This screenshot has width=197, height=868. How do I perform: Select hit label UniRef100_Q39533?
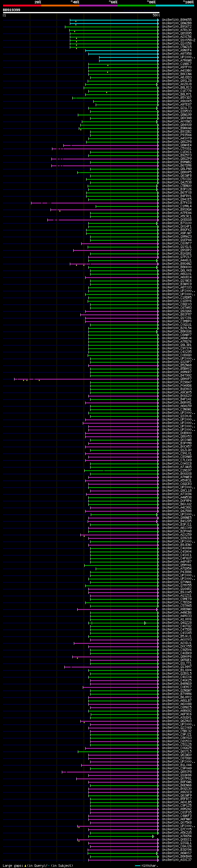pyautogui.click(x=177, y=111)
